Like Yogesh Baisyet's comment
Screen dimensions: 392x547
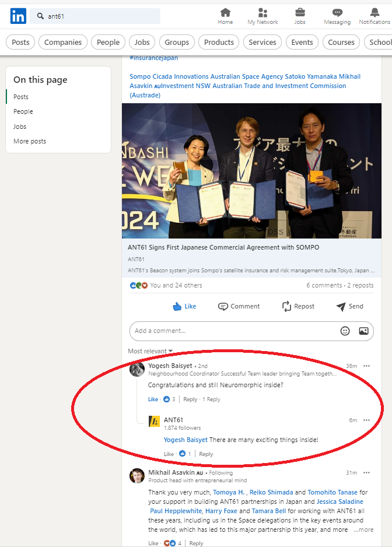click(153, 399)
